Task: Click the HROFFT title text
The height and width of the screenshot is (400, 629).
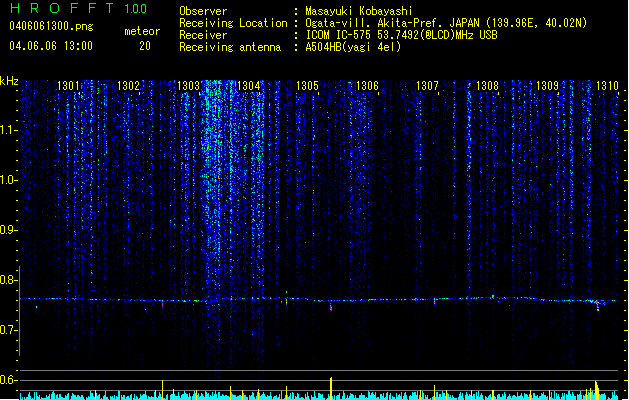Action: 62,8
